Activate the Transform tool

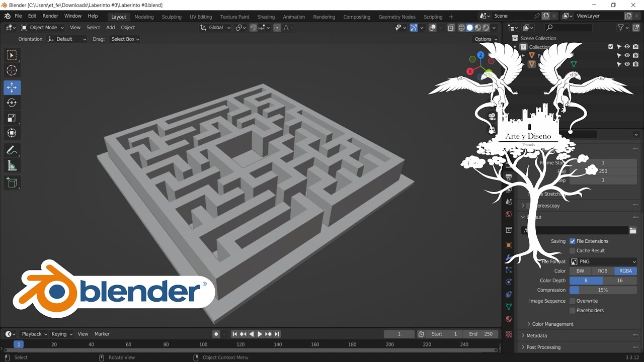[x=12, y=133]
